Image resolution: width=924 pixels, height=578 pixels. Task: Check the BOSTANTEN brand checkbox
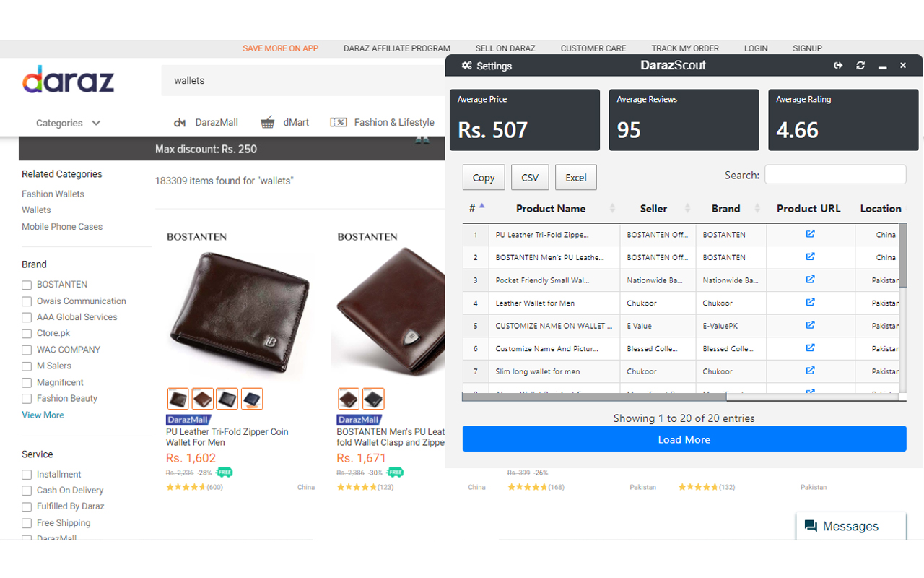[27, 285]
